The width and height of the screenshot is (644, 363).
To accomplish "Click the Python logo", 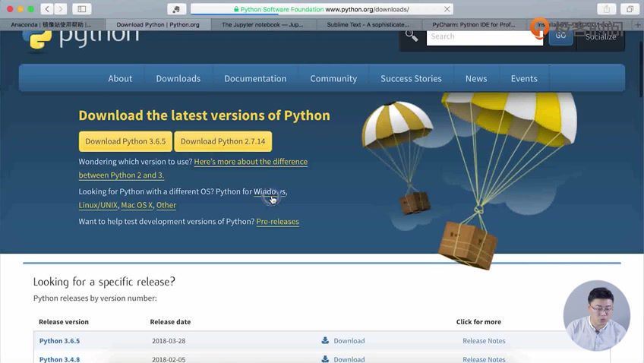I will [81, 39].
